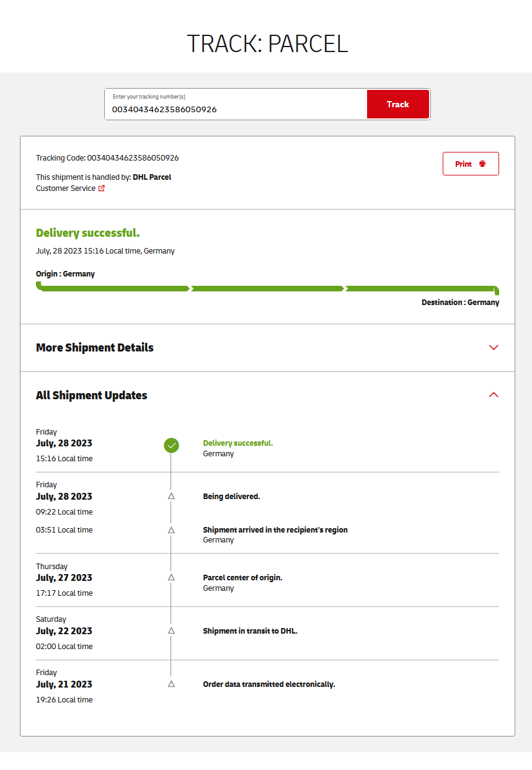
Task: Click the printer icon in Print button
Action: tap(482, 164)
